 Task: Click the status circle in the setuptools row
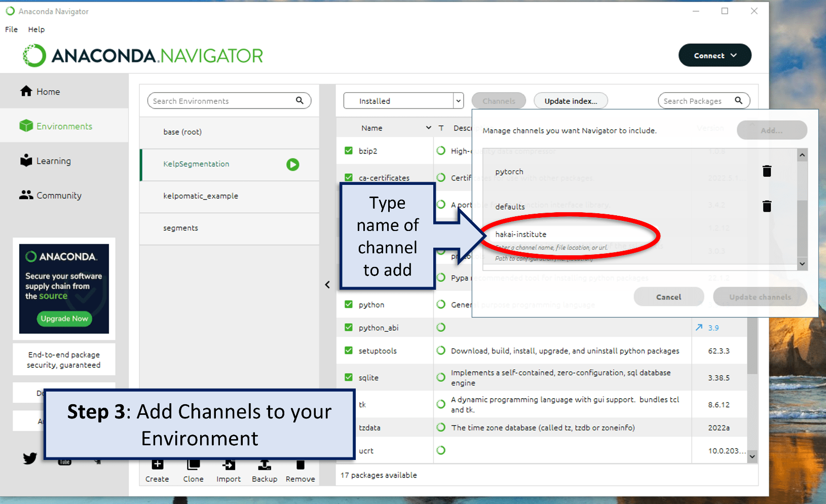pos(441,351)
